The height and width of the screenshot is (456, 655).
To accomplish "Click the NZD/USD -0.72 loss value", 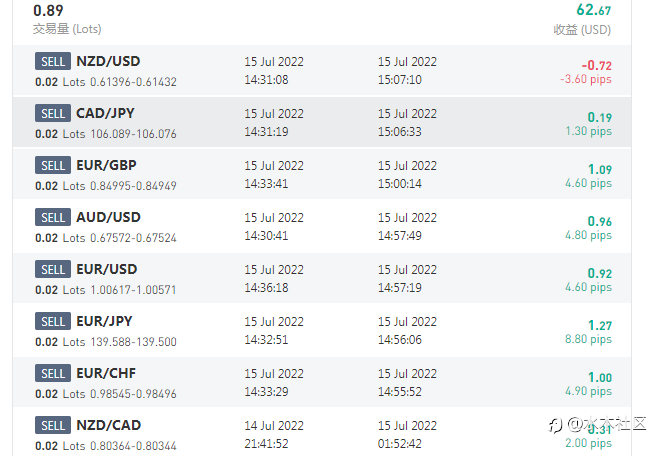I will pos(597,65).
